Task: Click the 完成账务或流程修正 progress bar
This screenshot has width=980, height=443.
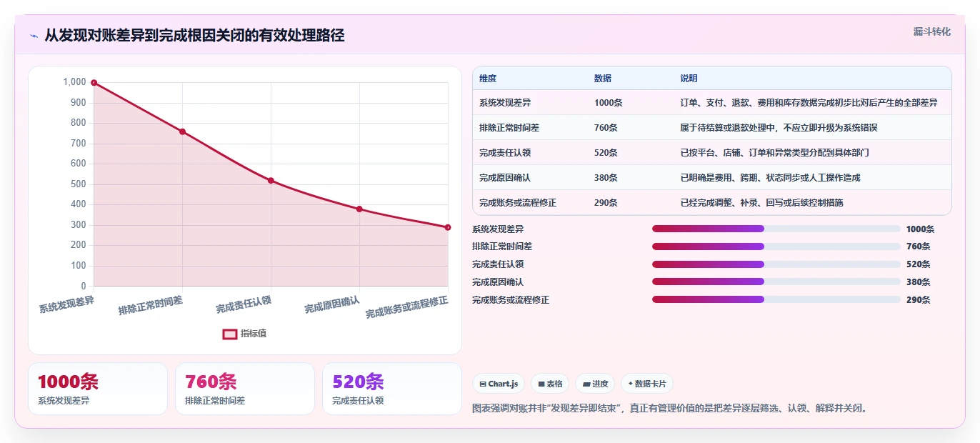Action: point(776,299)
